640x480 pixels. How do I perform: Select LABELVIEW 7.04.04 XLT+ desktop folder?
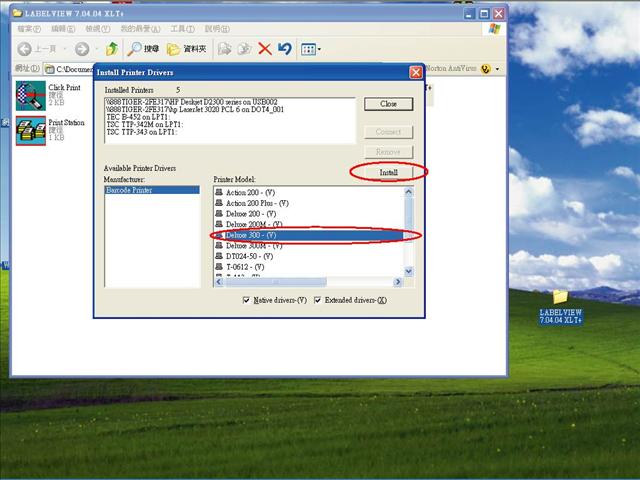tap(560, 307)
